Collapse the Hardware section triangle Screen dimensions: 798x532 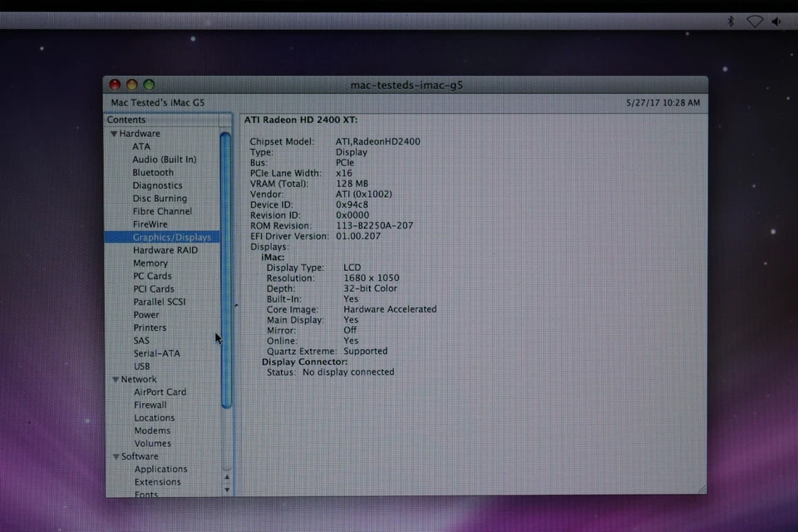(x=116, y=133)
